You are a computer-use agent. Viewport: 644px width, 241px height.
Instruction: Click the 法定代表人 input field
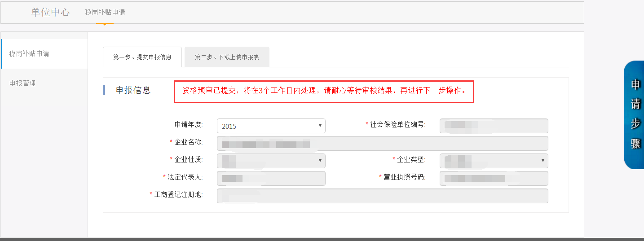tap(271, 178)
